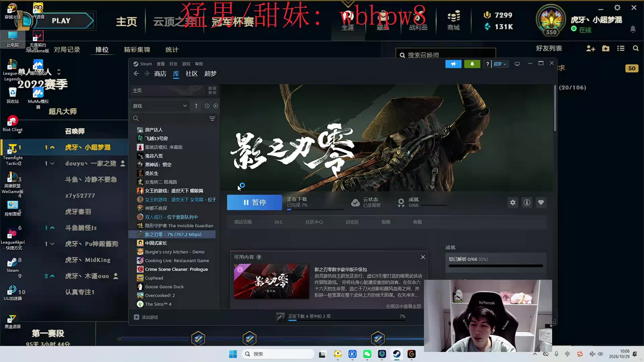Click the achievements 0/66 progress bar
Viewport: 644px width, 362px height.
click(496, 266)
